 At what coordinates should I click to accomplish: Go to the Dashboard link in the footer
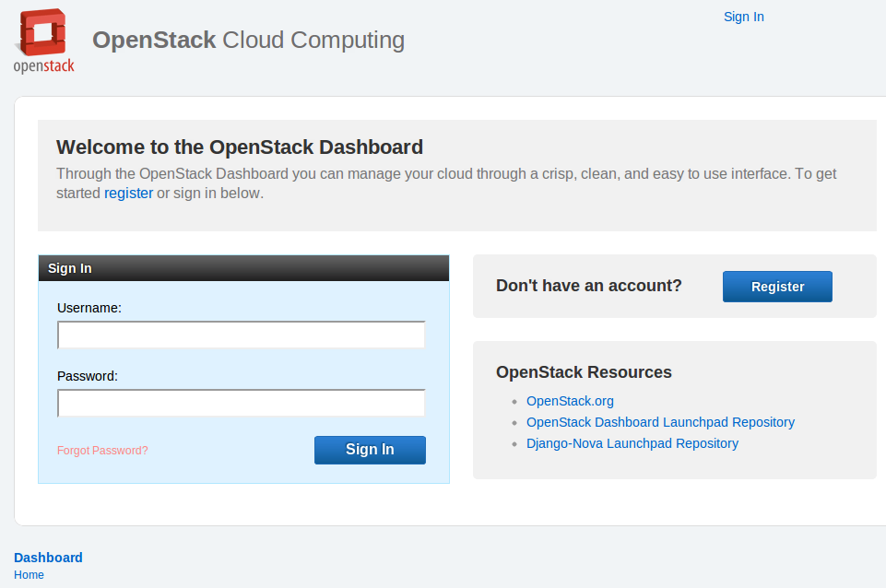(x=48, y=558)
